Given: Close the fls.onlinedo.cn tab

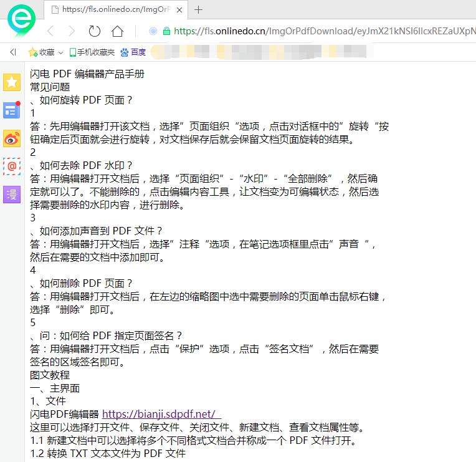Looking at the screenshot, I should coord(179,10).
